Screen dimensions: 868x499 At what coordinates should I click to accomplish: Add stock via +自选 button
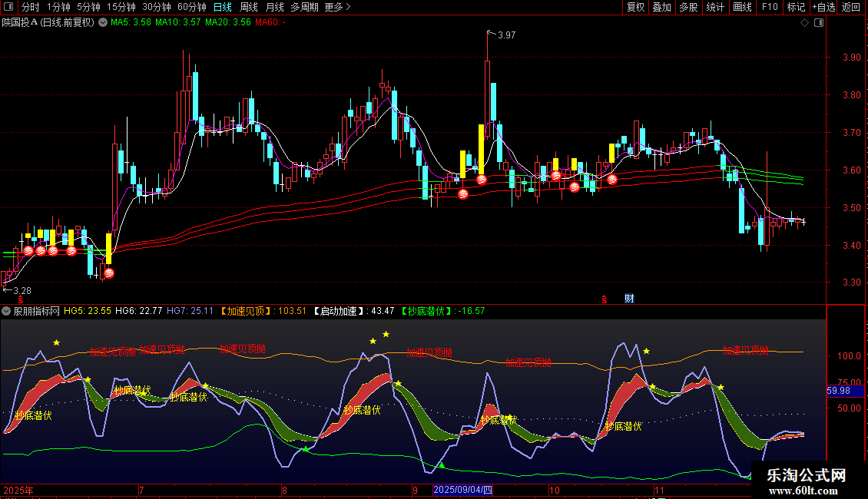click(823, 7)
